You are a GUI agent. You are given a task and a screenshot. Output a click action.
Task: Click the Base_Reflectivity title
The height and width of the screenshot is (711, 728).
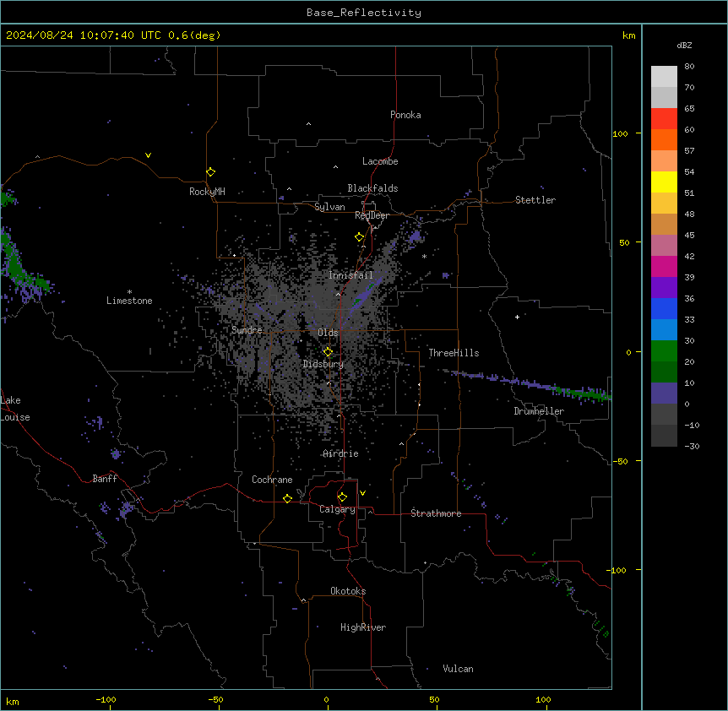[x=364, y=13]
